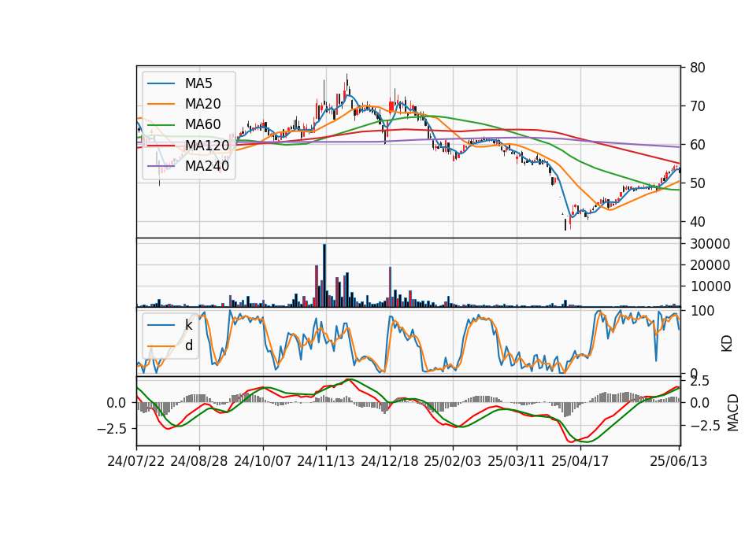This screenshot has width=756, height=543.
Task: Click the MACD axis title
Action: click(733, 412)
